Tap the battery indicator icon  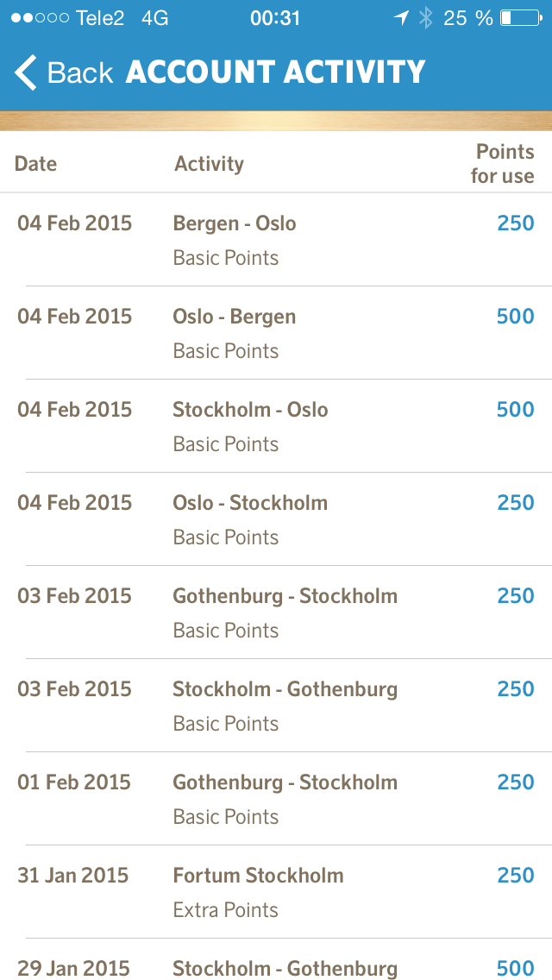click(x=519, y=18)
